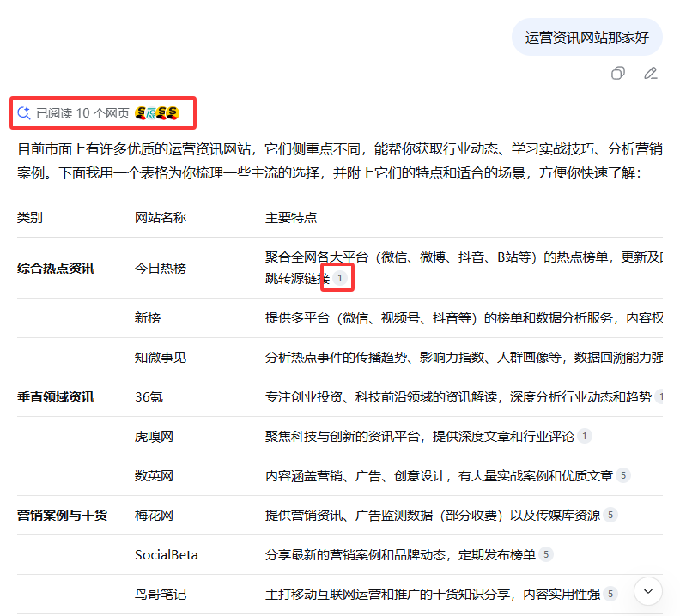Click the '知微事见' site name
The height and width of the screenshot is (616, 680).
(161, 357)
